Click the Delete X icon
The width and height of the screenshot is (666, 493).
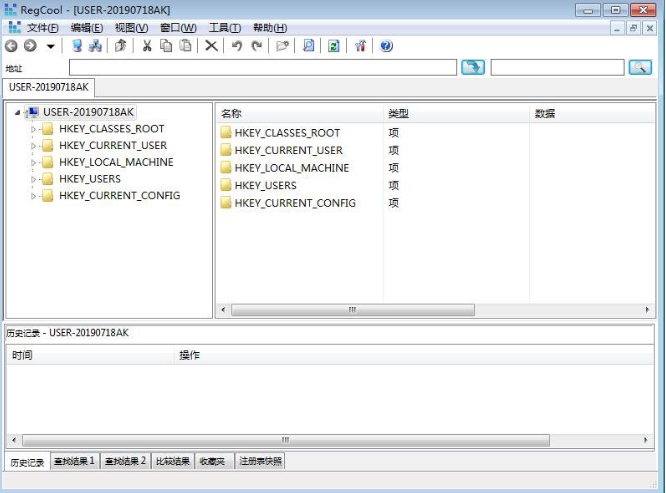[x=211, y=46]
